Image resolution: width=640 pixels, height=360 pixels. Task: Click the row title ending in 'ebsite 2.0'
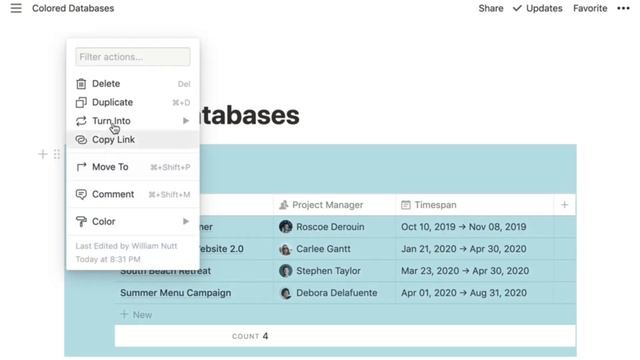pyautogui.click(x=222, y=249)
